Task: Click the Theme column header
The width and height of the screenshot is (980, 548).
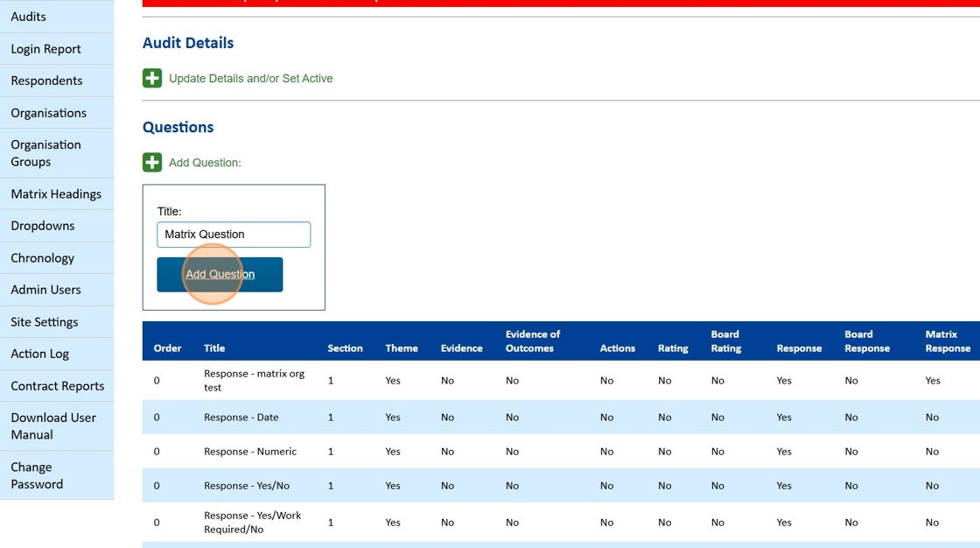Action: tap(402, 348)
